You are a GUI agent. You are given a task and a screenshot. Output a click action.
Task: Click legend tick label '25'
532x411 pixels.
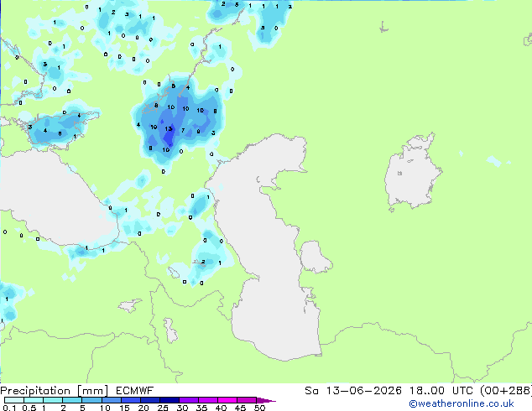163,408
